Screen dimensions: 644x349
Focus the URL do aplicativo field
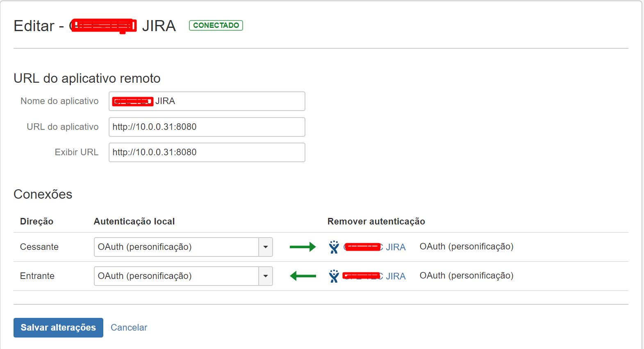pos(207,127)
